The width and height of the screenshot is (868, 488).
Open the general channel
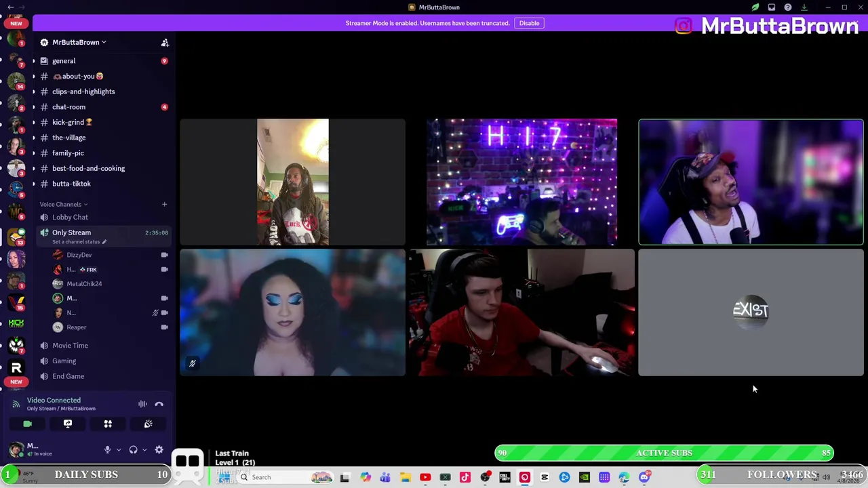click(104, 61)
